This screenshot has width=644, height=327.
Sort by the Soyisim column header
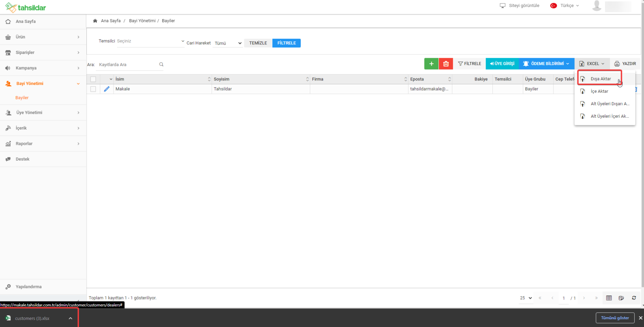click(x=261, y=79)
